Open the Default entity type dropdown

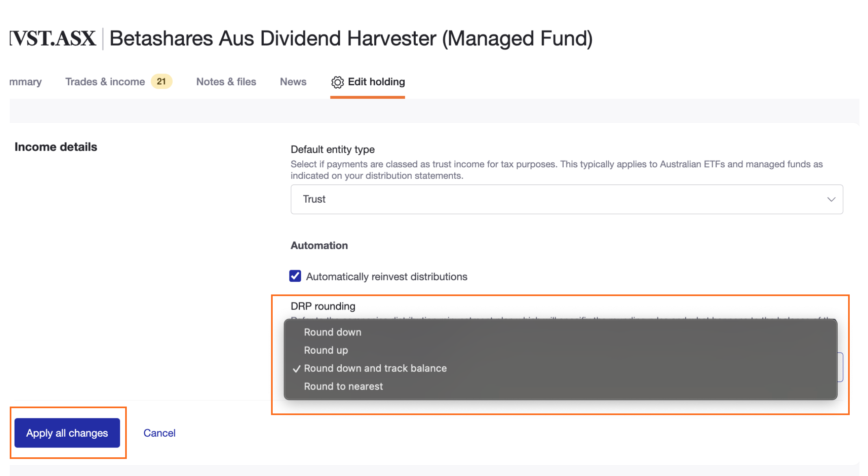point(566,199)
